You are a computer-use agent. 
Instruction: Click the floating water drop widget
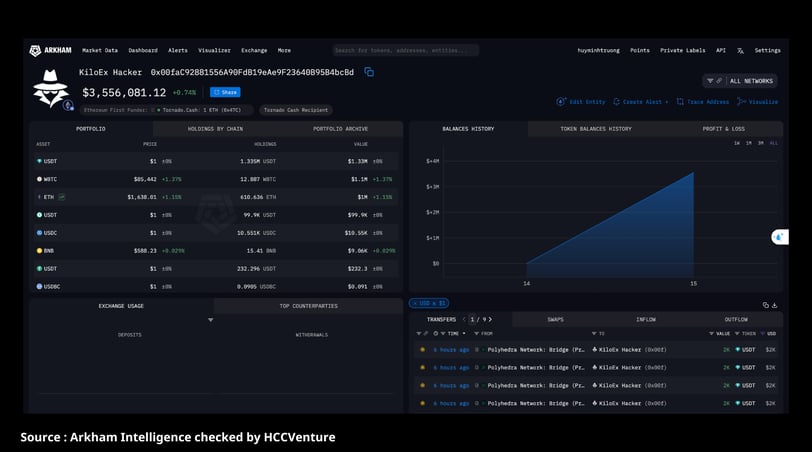779,237
